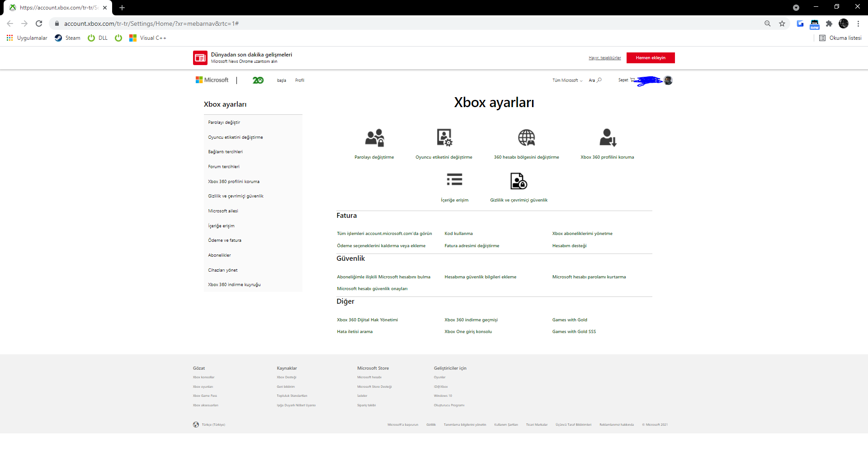Open the Xbox Desteği footer link

pos(287,377)
